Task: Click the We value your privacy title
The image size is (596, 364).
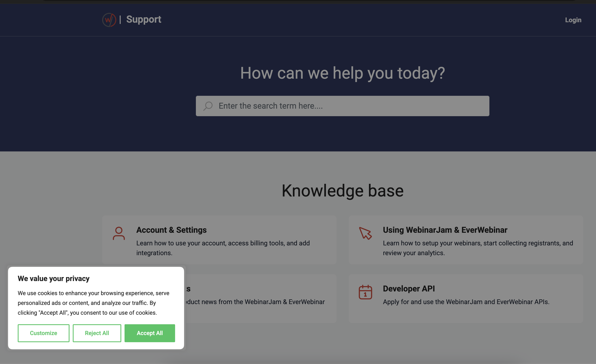Action: click(53, 278)
